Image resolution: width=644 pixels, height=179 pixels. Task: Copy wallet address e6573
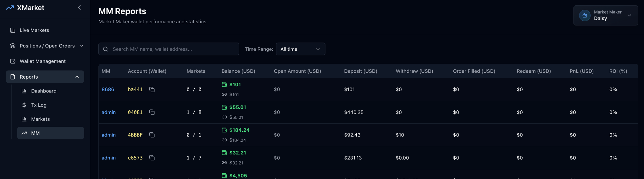[x=152, y=158]
